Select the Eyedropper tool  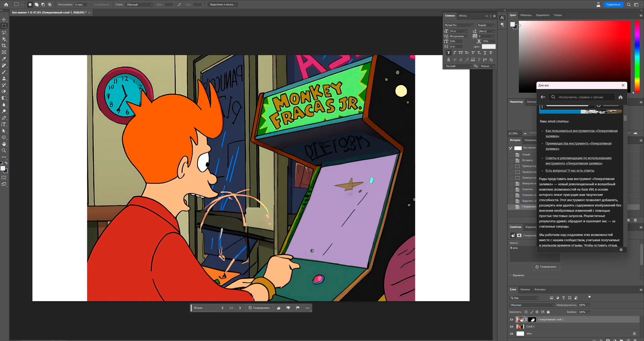(4, 59)
